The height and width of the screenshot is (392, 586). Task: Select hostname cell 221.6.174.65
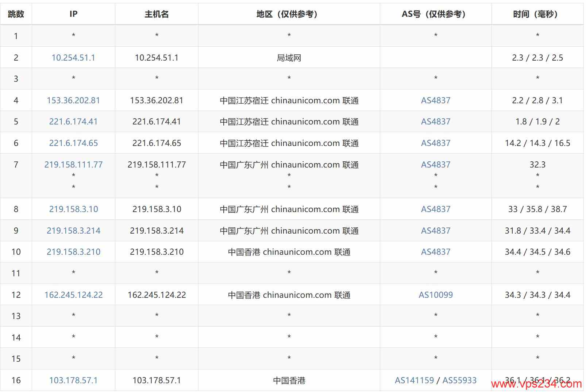pyautogui.click(x=157, y=143)
